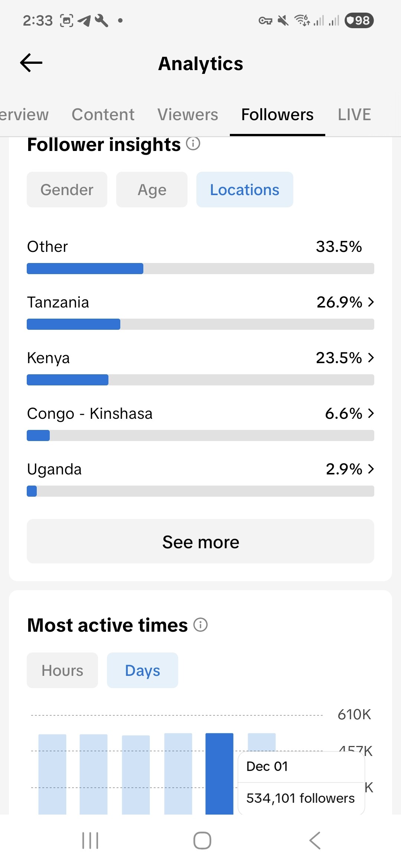Tap the Most active times info icon
This screenshot has width=401, height=868.
tap(200, 625)
